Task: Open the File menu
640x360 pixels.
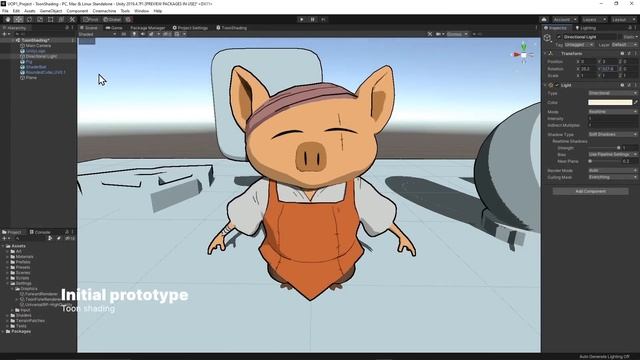Action: click(x=5, y=11)
